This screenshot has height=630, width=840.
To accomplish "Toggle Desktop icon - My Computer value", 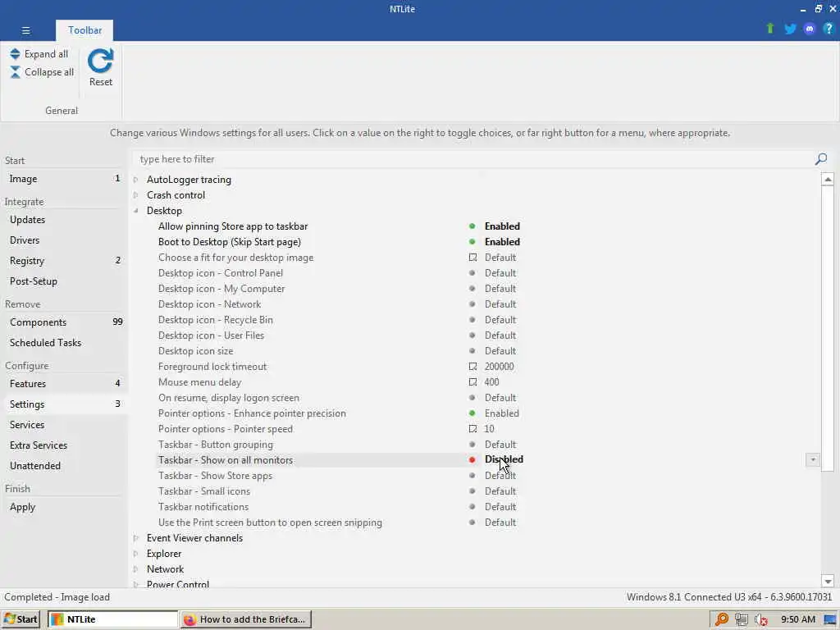I will coord(500,288).
